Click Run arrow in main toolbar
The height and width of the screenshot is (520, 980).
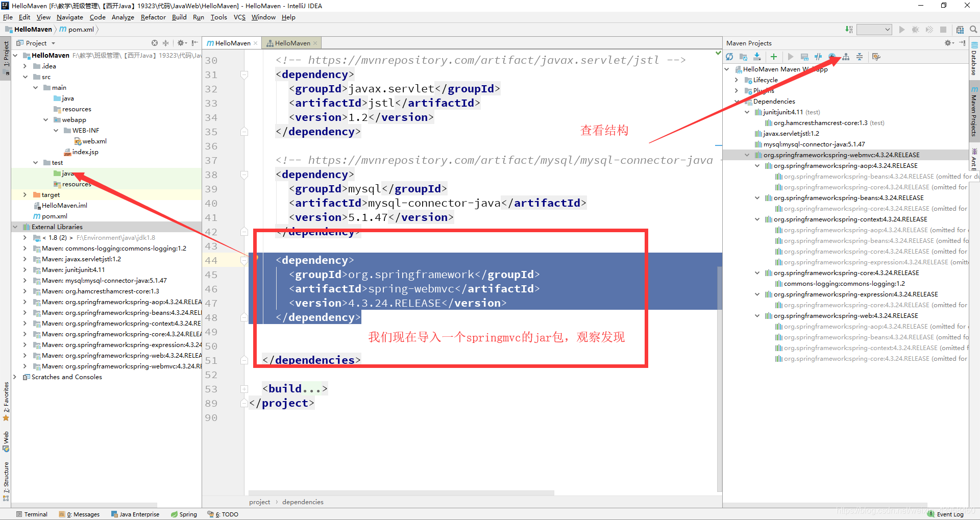pyautogui.click(x=901, y=30)
